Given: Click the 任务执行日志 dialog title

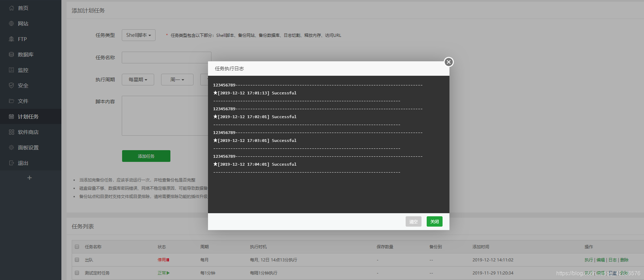Looking at the screenshot, I should (x=229, y=69).
